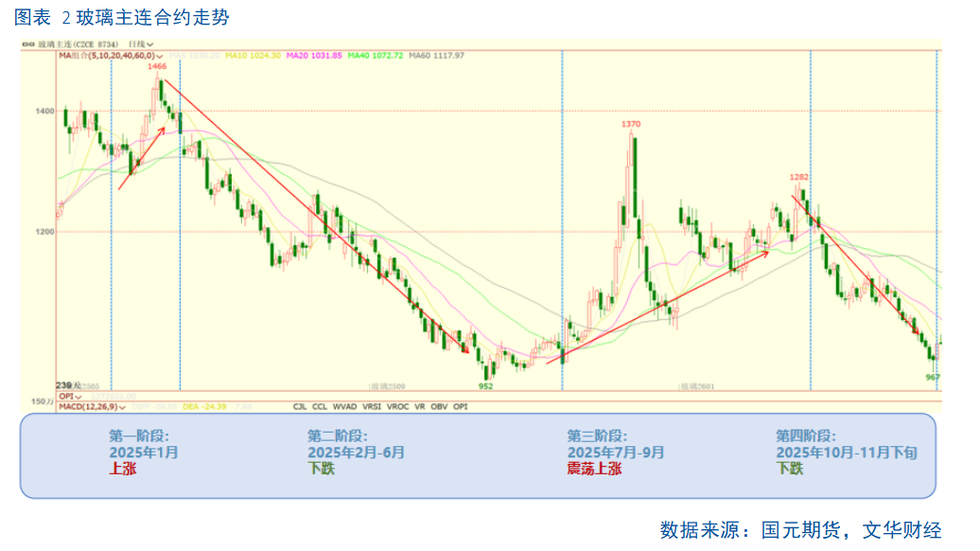Click the MA60 1117.97 value
Screen dimensions: 980x551
coord(436,56)
